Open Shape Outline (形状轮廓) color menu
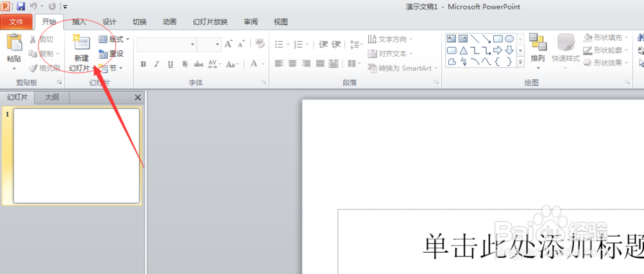This screenshot has height=274, width=644. tap(606, 50)
